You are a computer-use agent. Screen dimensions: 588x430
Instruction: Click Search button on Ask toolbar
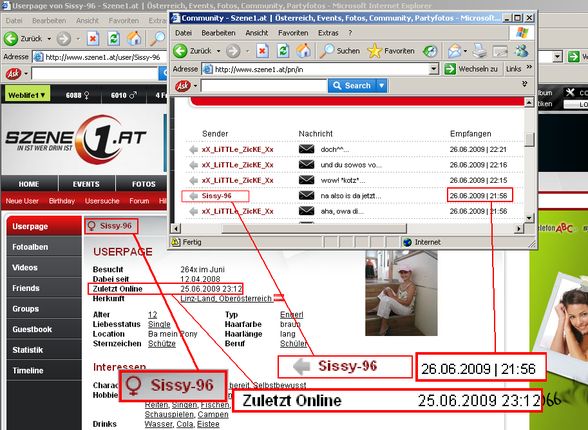(x=352, y=85)
